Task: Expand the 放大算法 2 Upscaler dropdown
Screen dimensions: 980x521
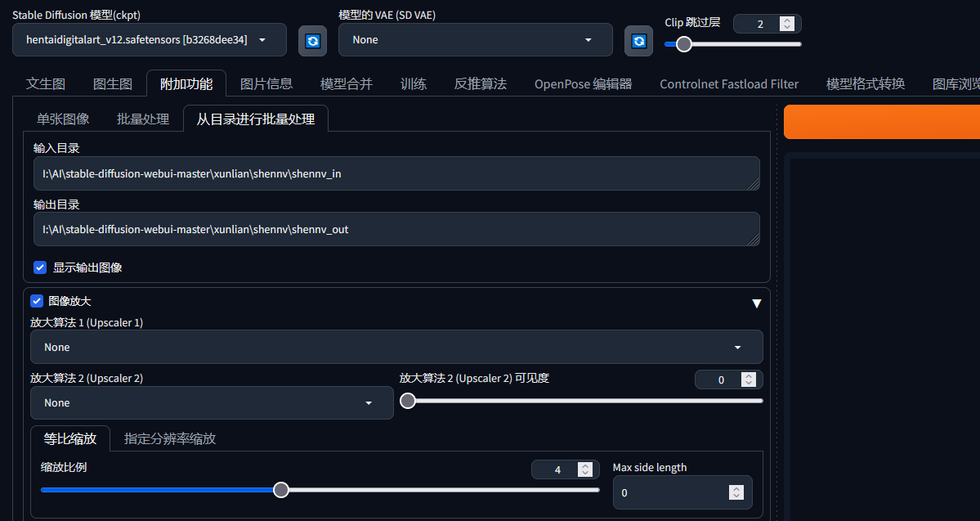Action: [x=212, y=403]
